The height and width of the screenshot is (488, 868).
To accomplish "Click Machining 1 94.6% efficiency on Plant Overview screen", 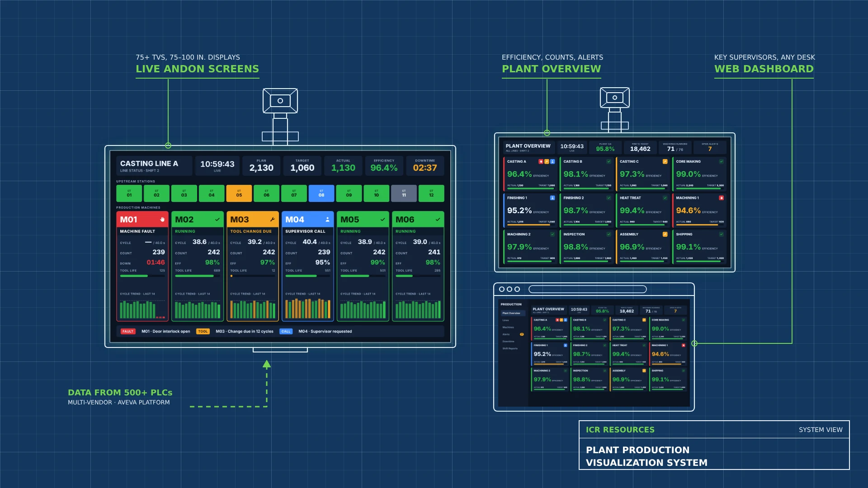I will pos(688,211).
